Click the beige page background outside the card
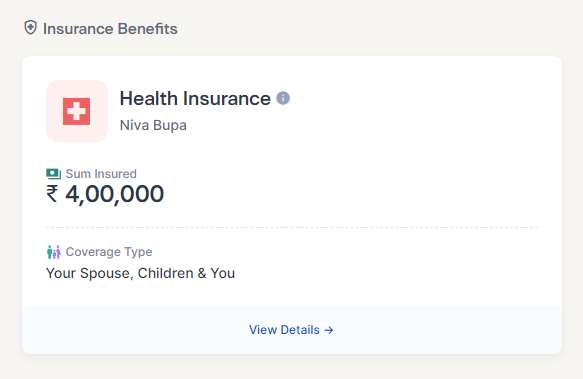 click(x=372, y=28)
